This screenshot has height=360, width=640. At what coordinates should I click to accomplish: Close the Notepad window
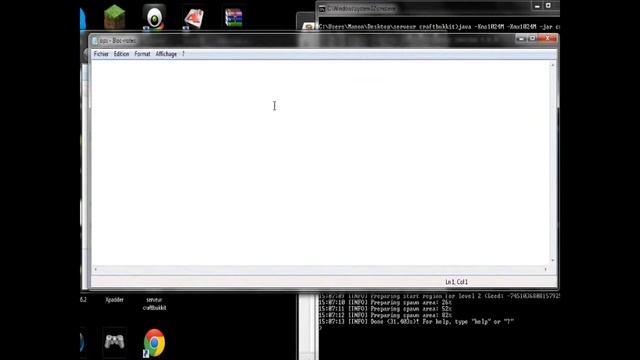click(x=548, y=38)
